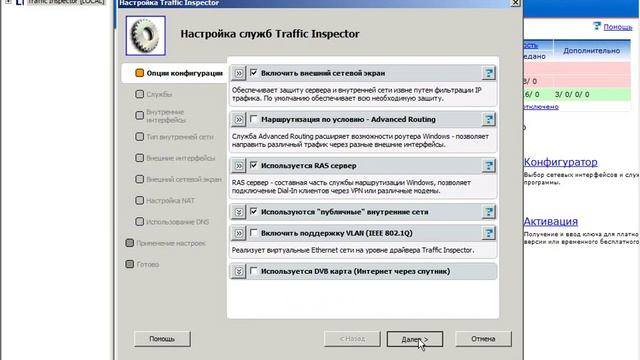Uncheck the public internal networks checkbox
This screenshot has height=360, width=640.
[x=253, y=211]
